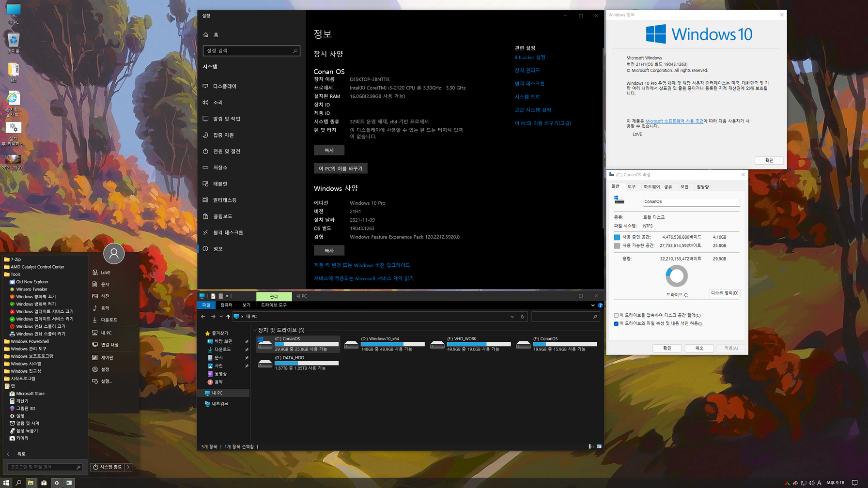
Task: Open quick access toolbar customize dropdown
Action: click(x=227, y=296)
